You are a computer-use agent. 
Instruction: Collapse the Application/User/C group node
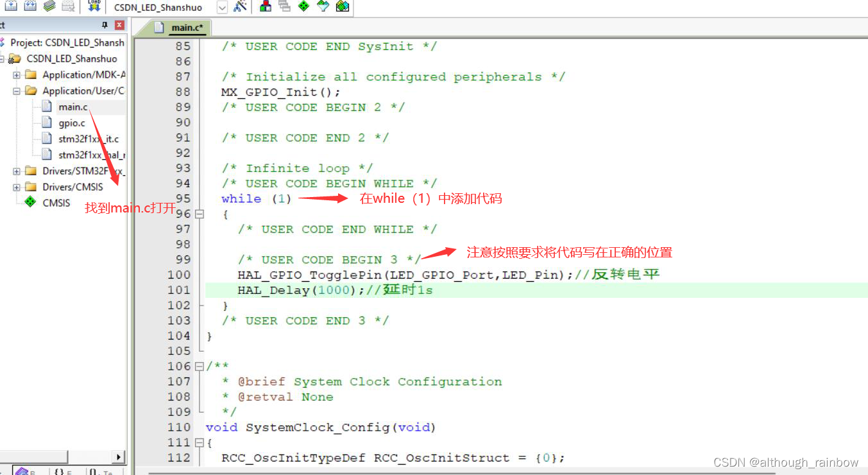tap(17, 91)
